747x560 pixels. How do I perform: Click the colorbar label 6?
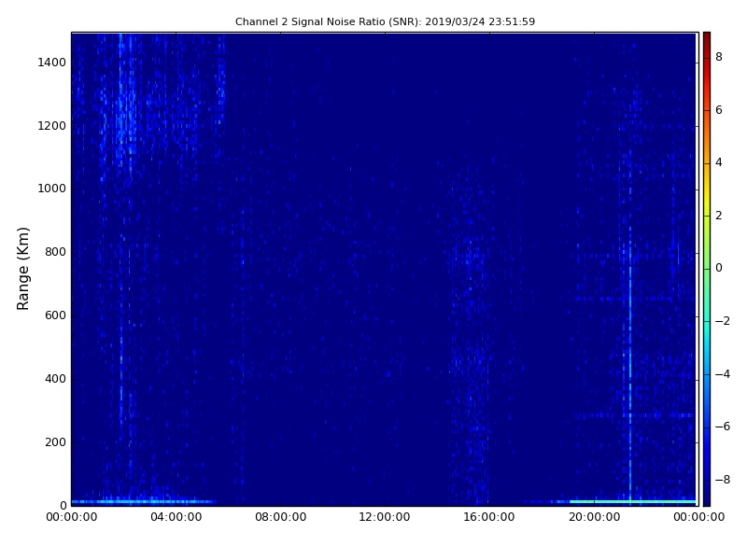click(x=719, y=110)
